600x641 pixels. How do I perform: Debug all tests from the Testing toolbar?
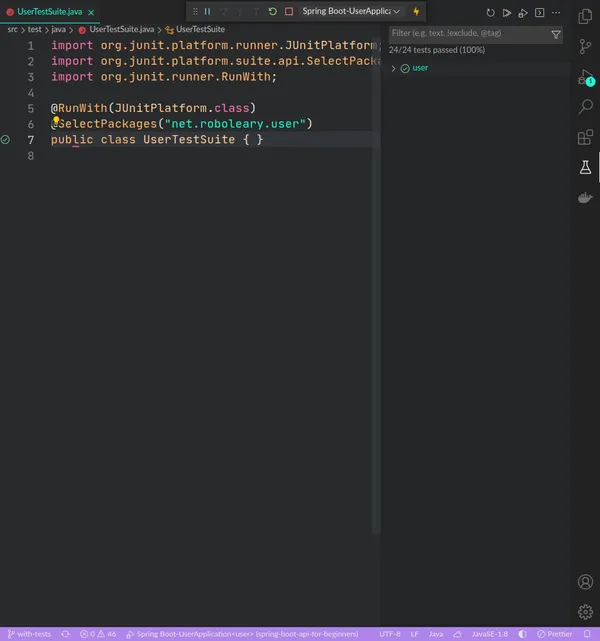pyautogui.click(x=523, y=13)
